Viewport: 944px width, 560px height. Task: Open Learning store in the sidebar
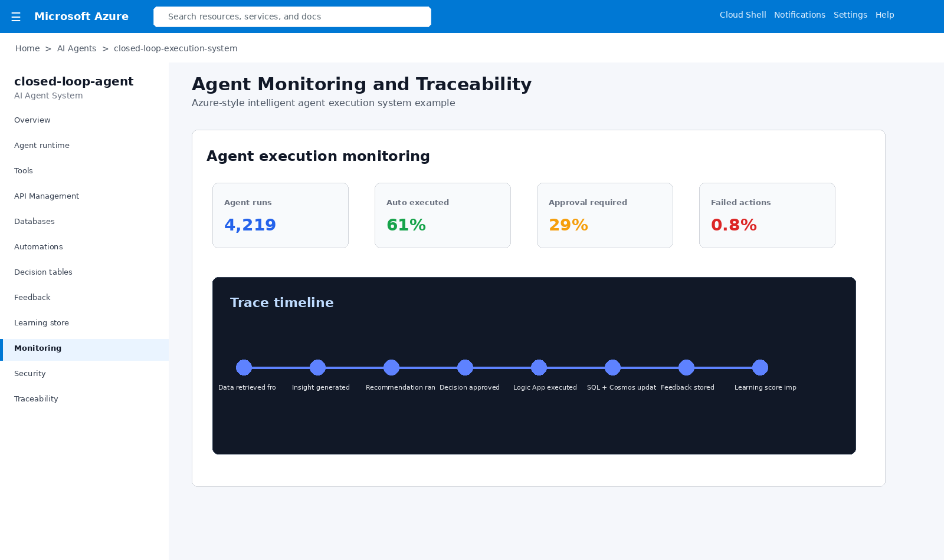coord(84,323)
